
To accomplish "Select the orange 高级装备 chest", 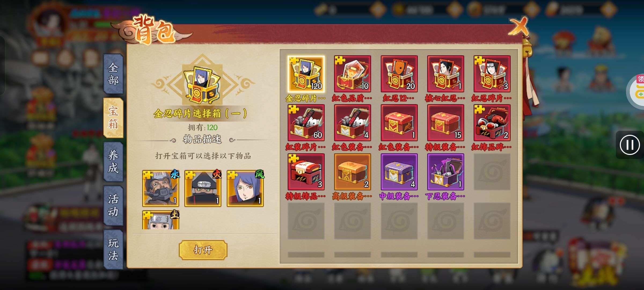I will (352, 172).
